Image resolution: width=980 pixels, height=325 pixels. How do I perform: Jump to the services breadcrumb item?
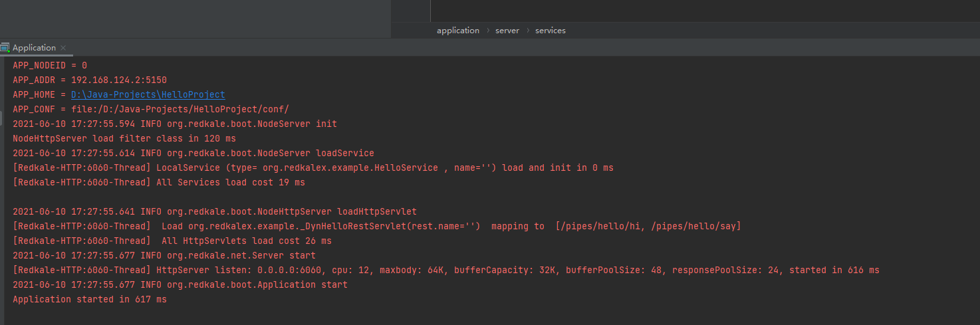tap(550, 31)
